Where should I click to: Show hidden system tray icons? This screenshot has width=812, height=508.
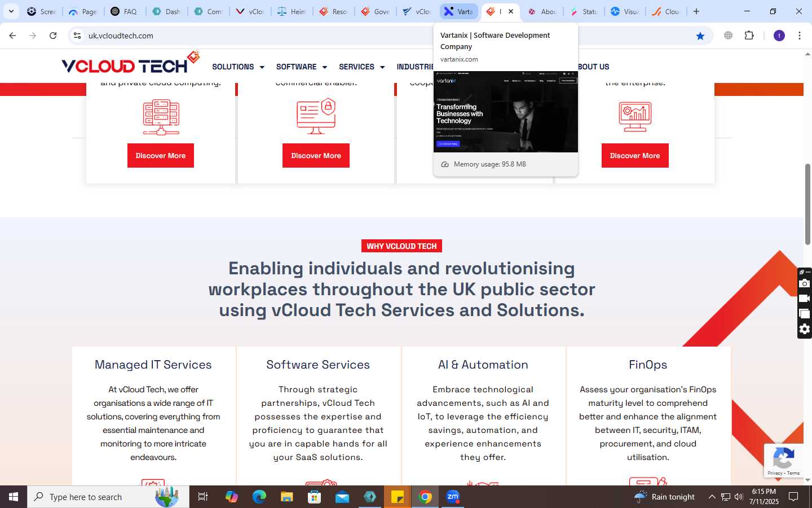(712, 497)
